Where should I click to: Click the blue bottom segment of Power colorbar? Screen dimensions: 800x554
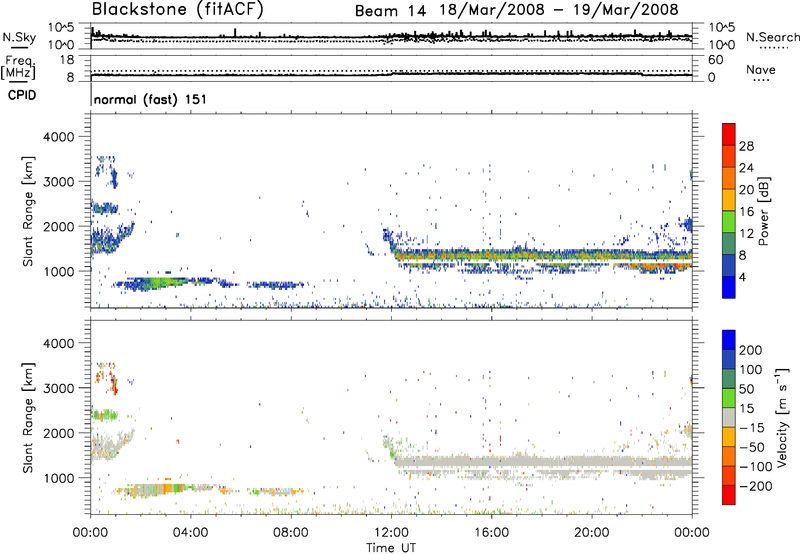[x=729, y=287]
